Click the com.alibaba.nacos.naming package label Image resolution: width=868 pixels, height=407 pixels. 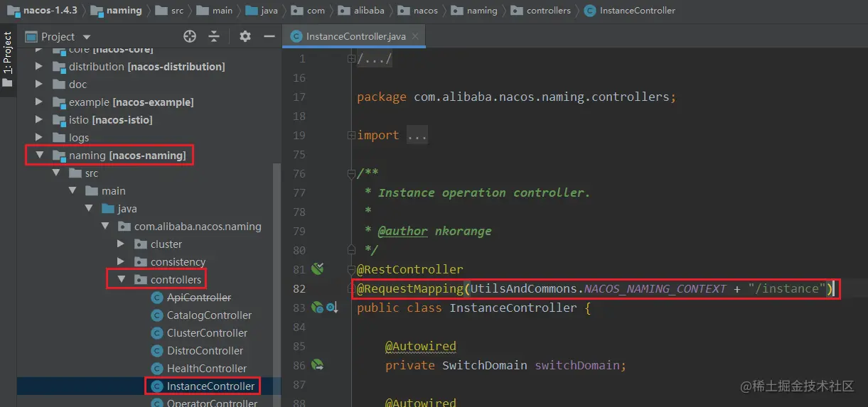198,227
